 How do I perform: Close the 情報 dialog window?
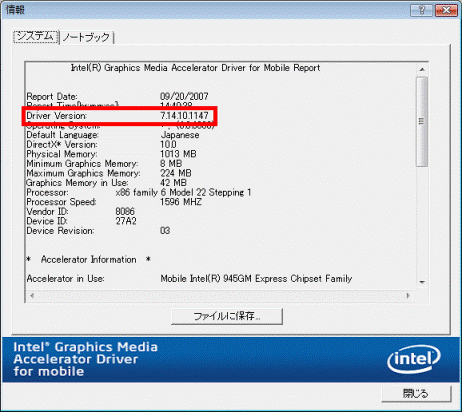pos(446,10)
